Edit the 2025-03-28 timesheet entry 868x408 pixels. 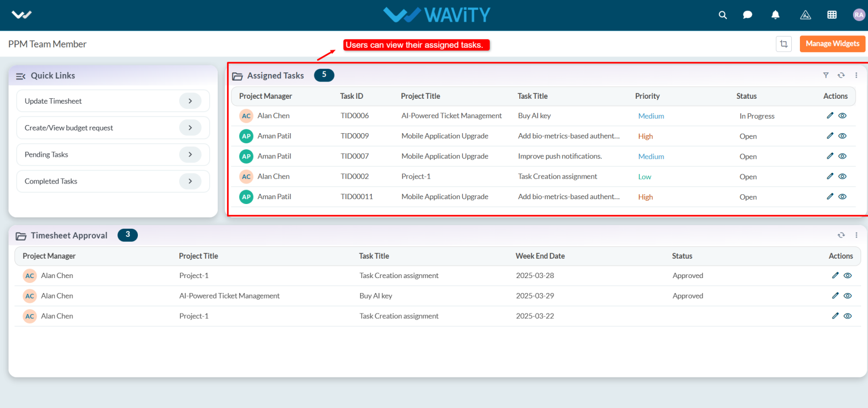tap(835, 275)
